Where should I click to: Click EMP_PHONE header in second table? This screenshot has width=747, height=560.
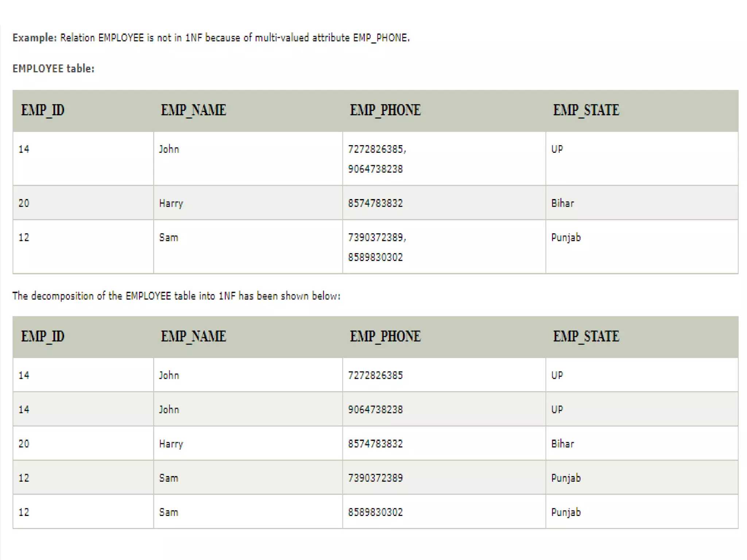coord(385,336)
